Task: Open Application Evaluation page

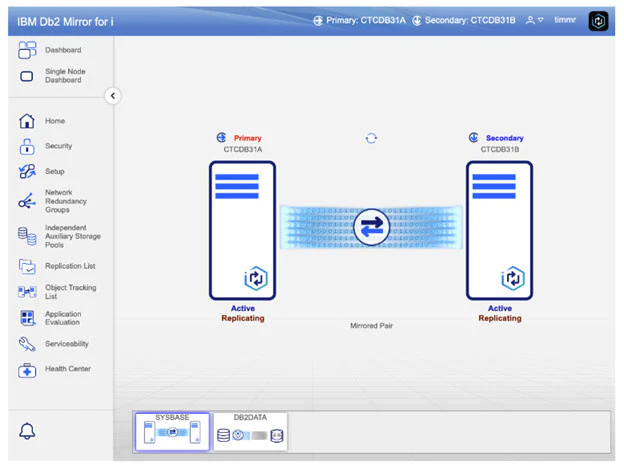Action: point(63,318)
